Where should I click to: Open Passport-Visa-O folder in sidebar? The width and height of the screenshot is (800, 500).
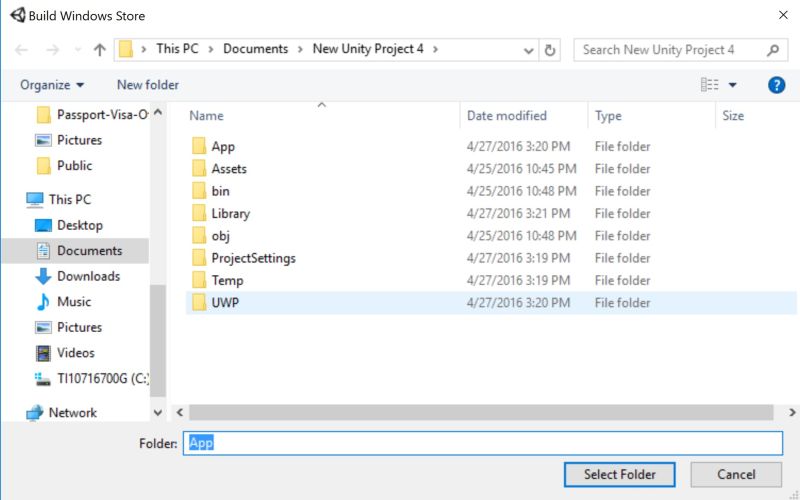pyautogui.click(x=92, y=115)
